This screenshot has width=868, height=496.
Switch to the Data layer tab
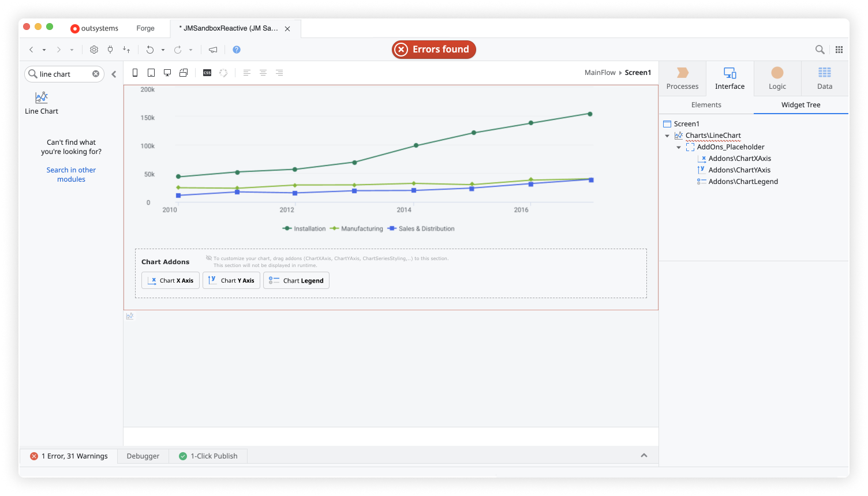[825, 78]
